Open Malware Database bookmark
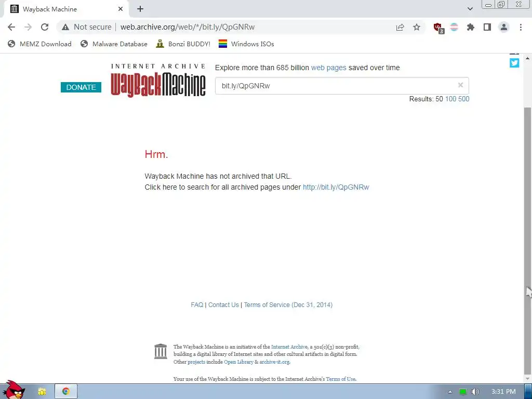The width and height of the screenshot is (532, 399). (x=114, y=44)
